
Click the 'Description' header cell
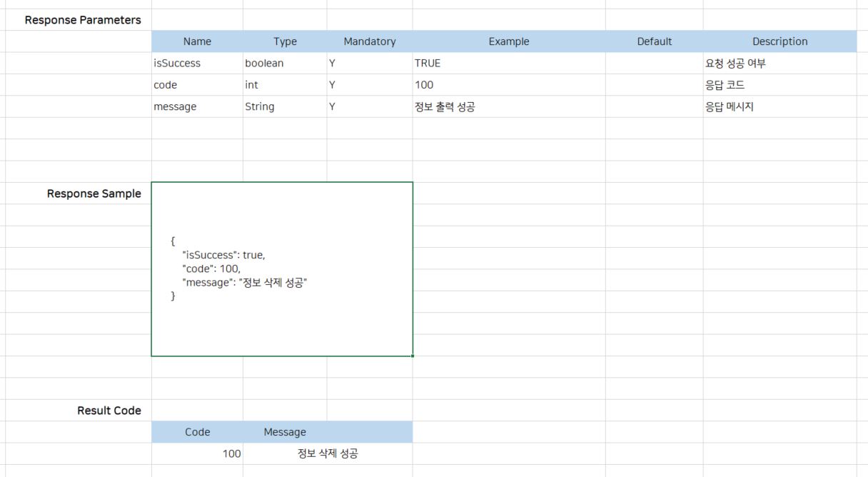(x=779, y=41)
